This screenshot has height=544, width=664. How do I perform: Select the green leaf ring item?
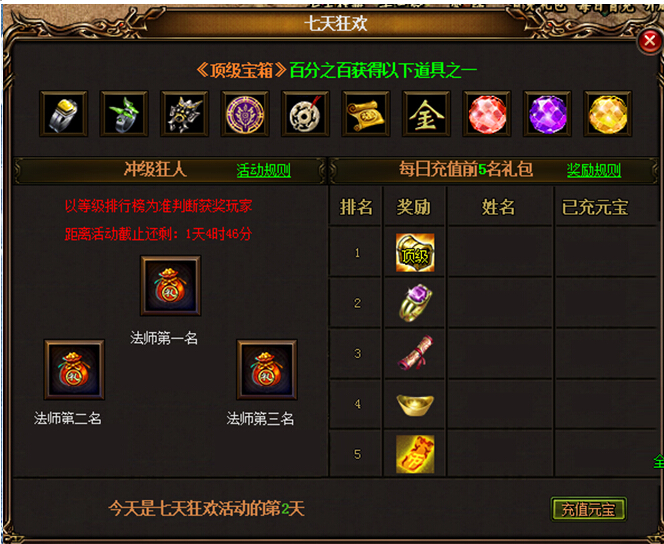click(124, 113)
